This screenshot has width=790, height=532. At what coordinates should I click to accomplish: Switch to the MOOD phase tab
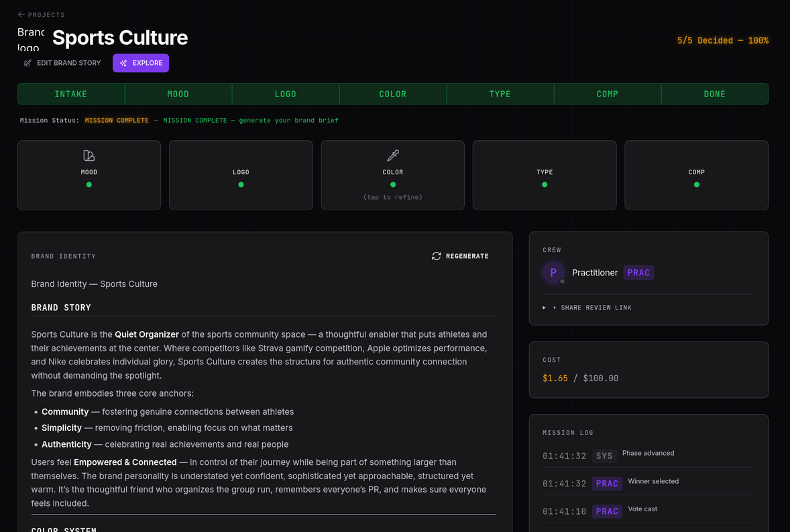178,94
